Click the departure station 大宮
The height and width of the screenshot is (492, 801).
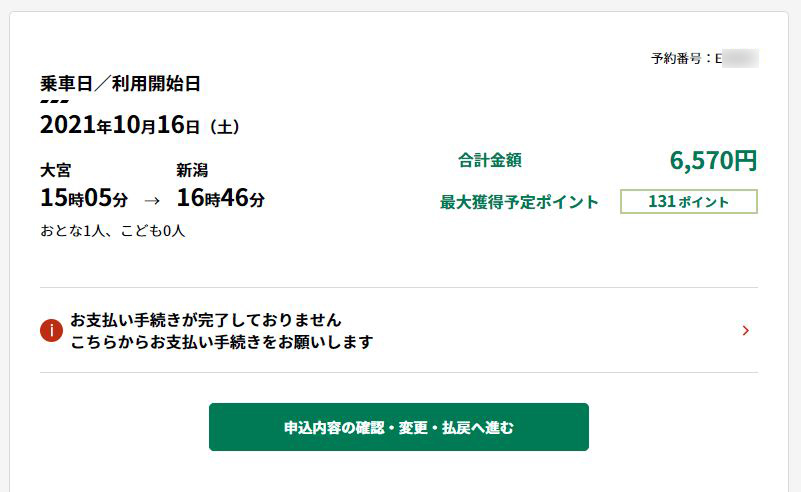point(56,170)
